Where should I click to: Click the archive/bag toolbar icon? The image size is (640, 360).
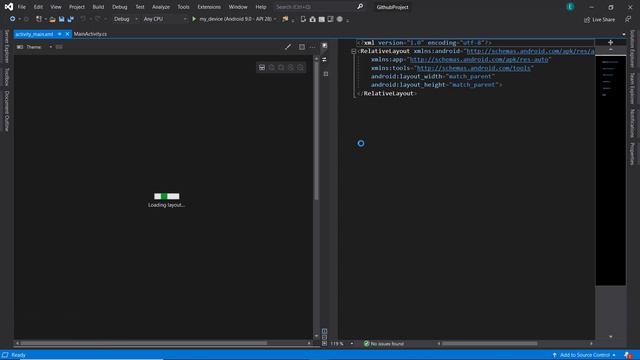point(312,19)
